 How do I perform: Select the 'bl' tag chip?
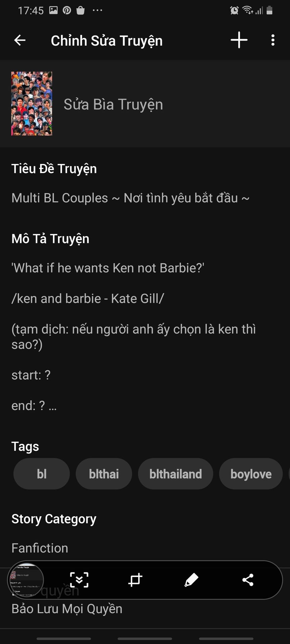42,474
